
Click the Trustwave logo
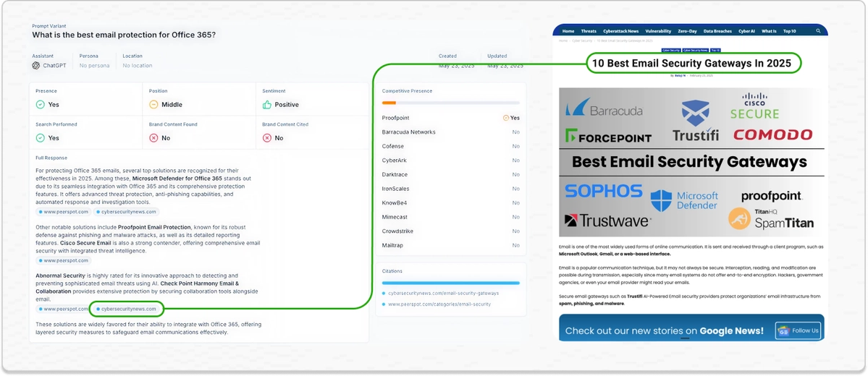pyautogui.click(x=607, y=221)
